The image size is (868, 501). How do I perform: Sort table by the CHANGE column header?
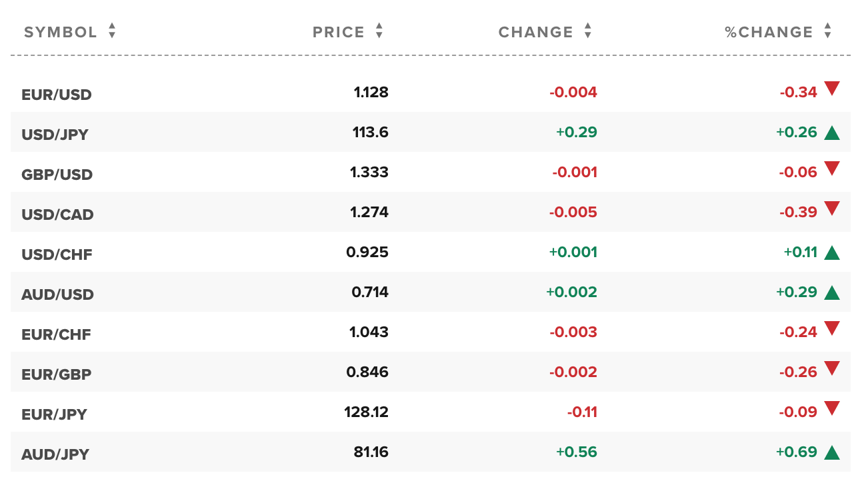[x=545, y=31]
